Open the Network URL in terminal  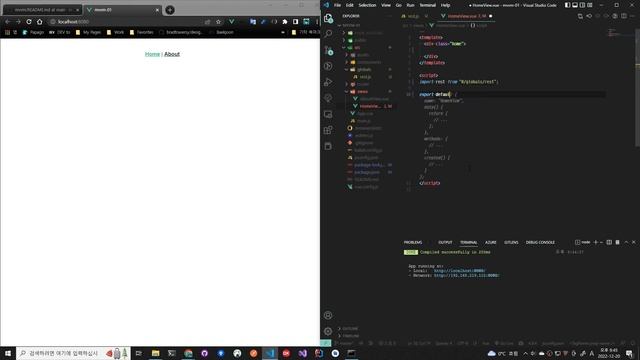pyautogui.click(x=466, y=276)
